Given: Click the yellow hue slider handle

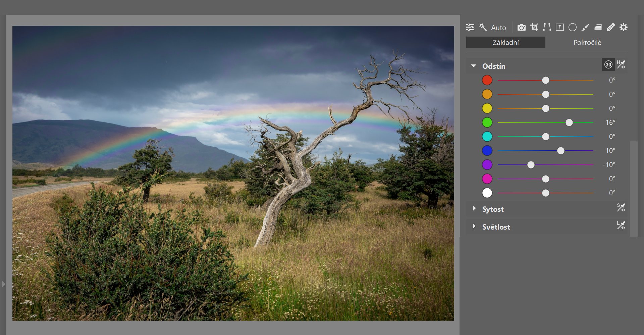Looking at the screenshot, I should point(546,108).
